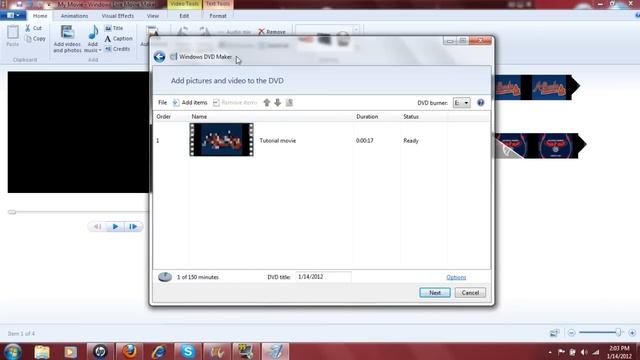
Task: Open the taskbar clock and date
Action: point(619,352)
